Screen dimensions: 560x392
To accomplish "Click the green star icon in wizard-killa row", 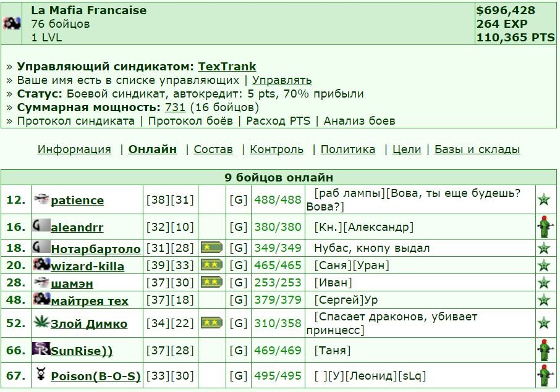I will [x=544, y=265].
